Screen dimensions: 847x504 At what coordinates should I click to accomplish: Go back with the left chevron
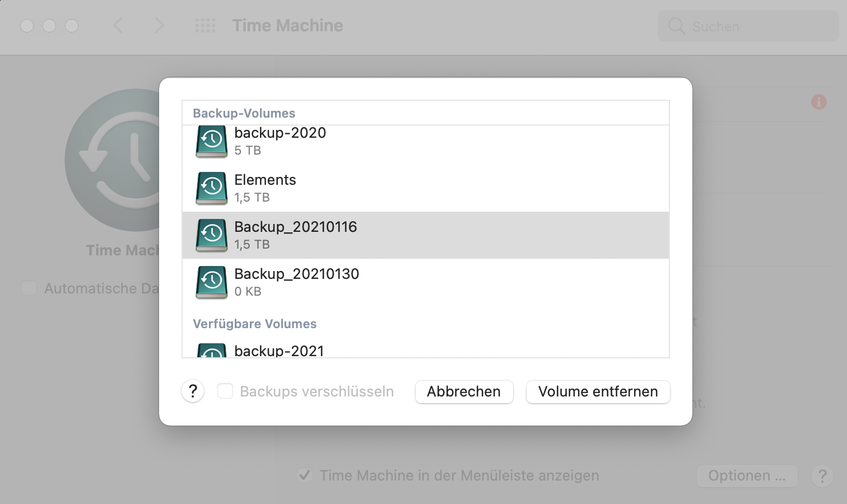(118, 26)
